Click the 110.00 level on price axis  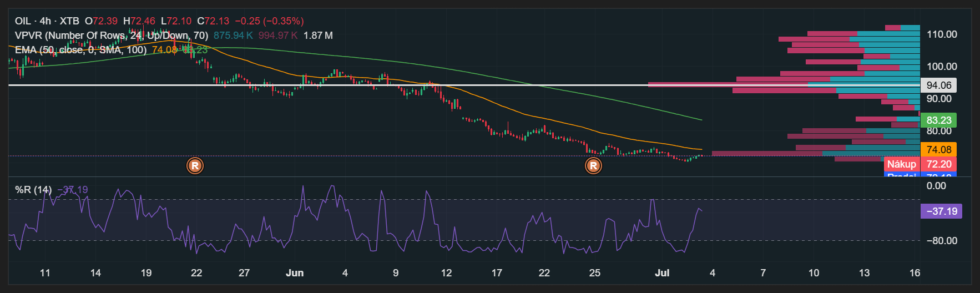pos(942,34)
